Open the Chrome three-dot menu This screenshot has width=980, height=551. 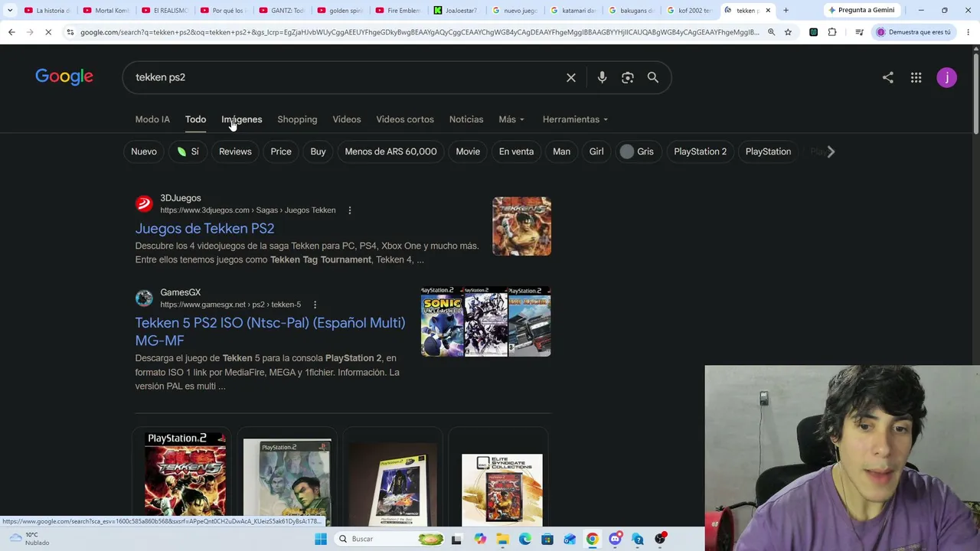point(969,32)
